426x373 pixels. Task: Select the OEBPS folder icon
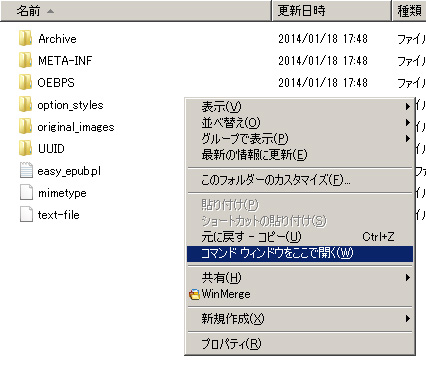(25, 82)
